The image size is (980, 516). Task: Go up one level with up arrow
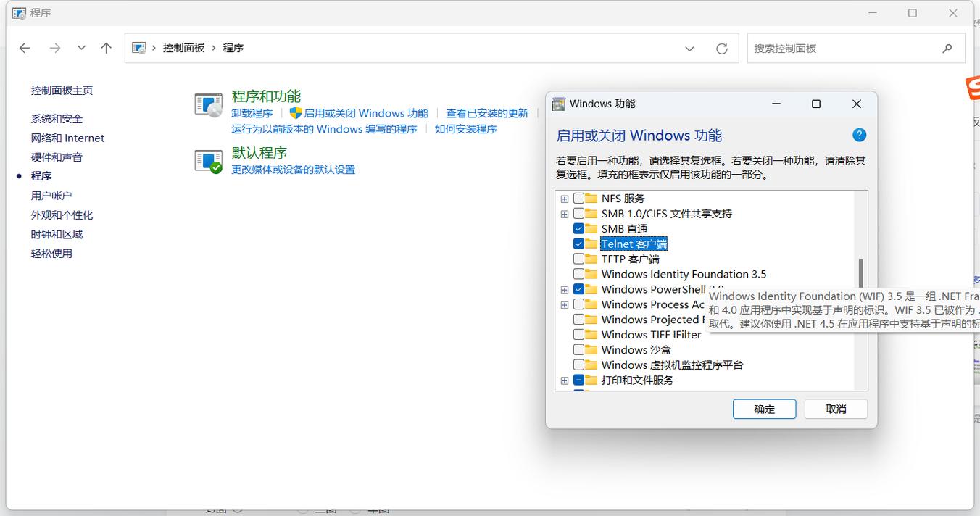(x=107, y=48)
